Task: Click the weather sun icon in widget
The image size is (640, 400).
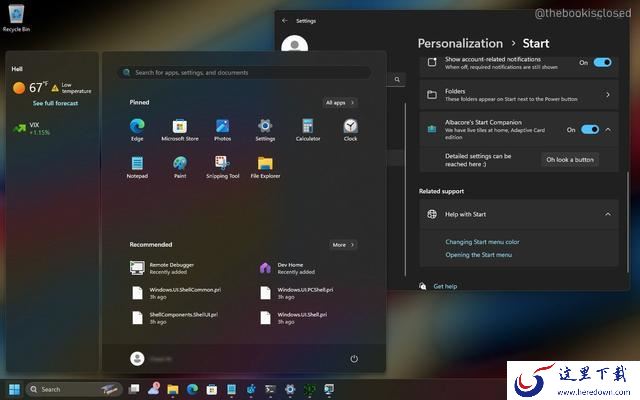Action: pos(18,87)
